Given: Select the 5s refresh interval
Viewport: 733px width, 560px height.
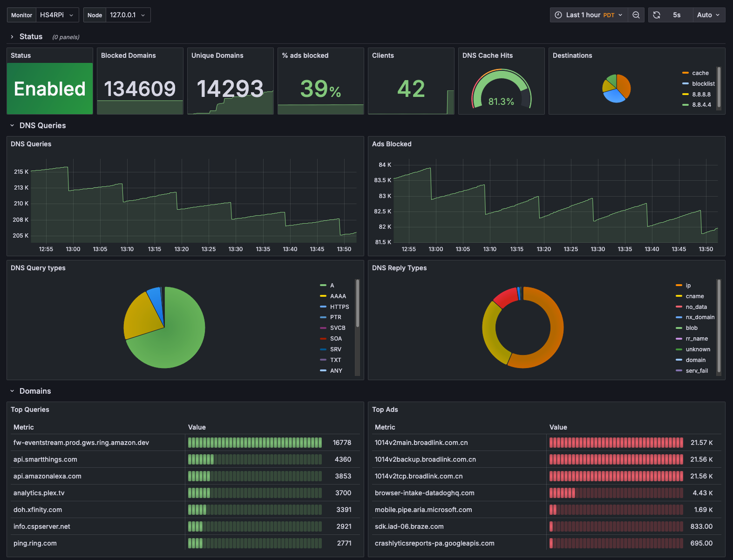Looking at the screenshot, I should click(677, 15).
